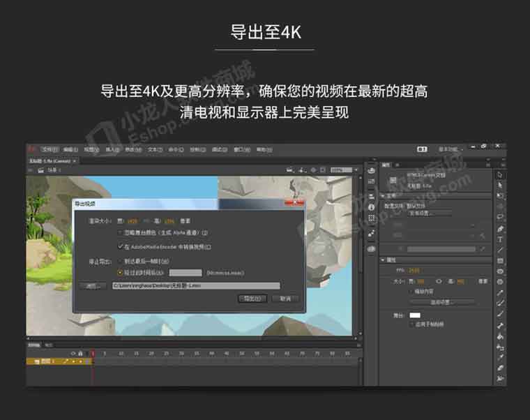Image resolution: width=530 pixels, height=420 pixels.
Task: Enable the ignore stage color checkbox
Action: pyautogui.click(x=120, y=232)
